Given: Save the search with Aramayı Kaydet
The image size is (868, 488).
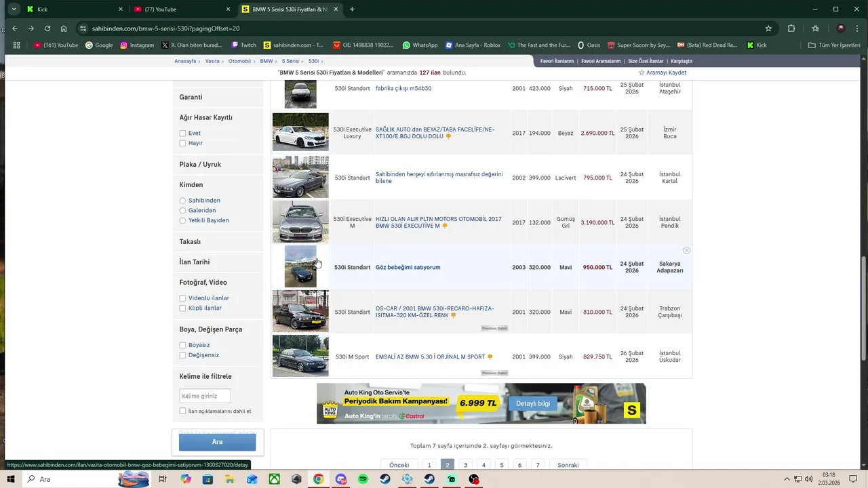Looking at the screenshot, I should coord(663,73).
